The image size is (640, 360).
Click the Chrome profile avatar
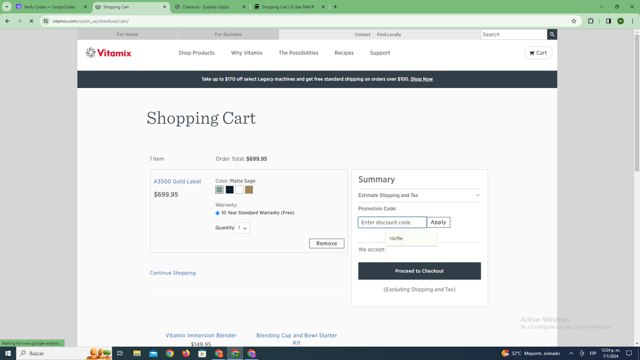click(620, 21)
